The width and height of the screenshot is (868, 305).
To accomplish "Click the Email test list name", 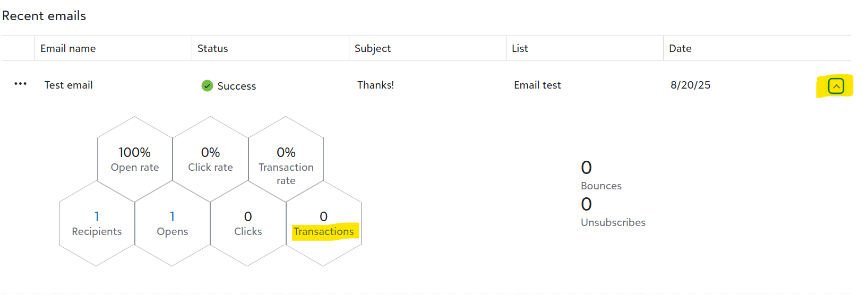I will [537, 85].
